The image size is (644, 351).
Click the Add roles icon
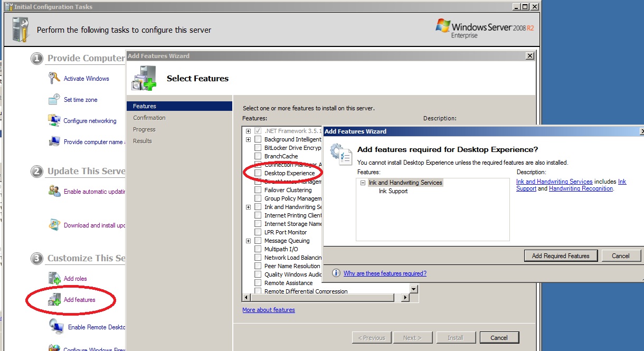[54, 278]
